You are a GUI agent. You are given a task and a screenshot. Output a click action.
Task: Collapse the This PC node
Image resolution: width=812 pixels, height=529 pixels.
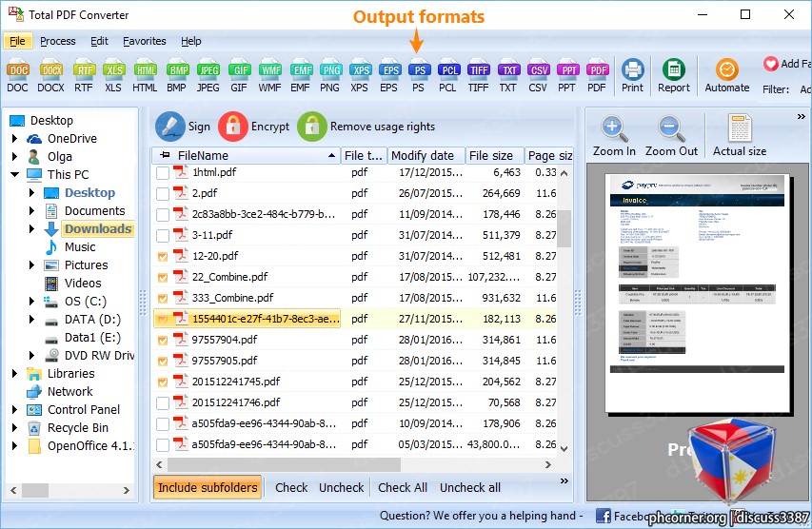(x=15, y=174)
